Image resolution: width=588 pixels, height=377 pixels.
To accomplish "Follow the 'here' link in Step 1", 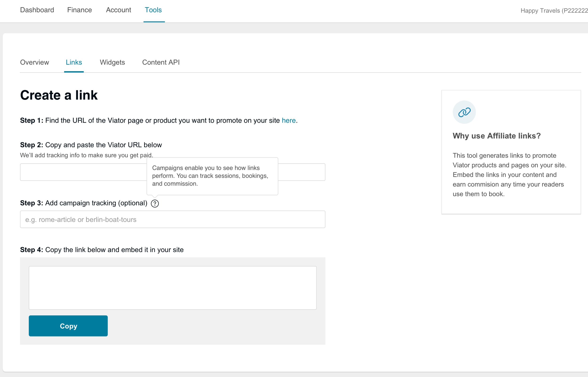I will (x=289, y=120).
